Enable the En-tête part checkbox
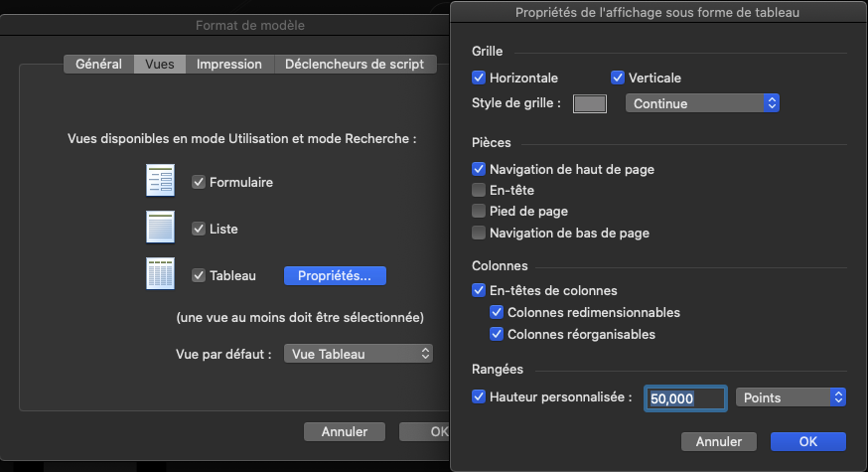 point(480,190)
